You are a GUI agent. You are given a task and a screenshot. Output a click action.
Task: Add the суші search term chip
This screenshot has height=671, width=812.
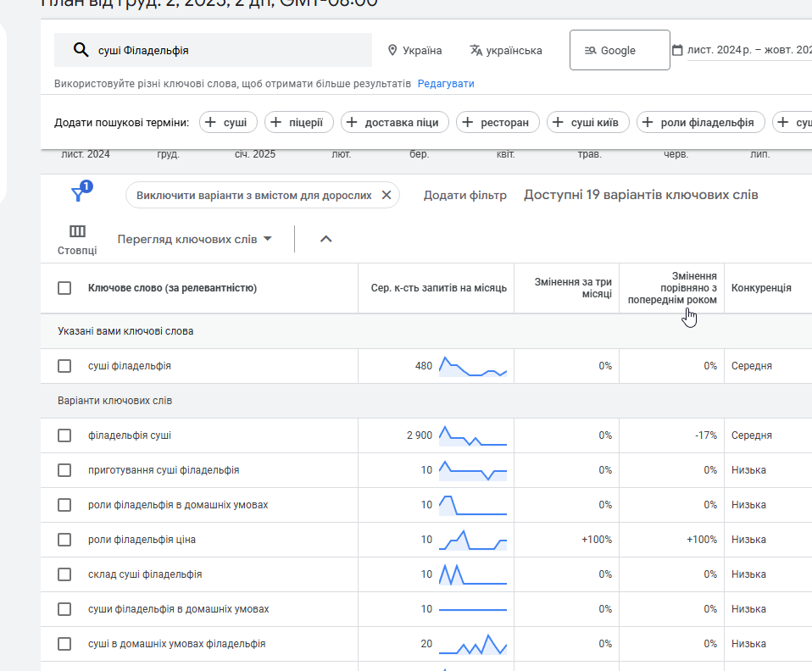pyautogui.click(x=227, y=123)
